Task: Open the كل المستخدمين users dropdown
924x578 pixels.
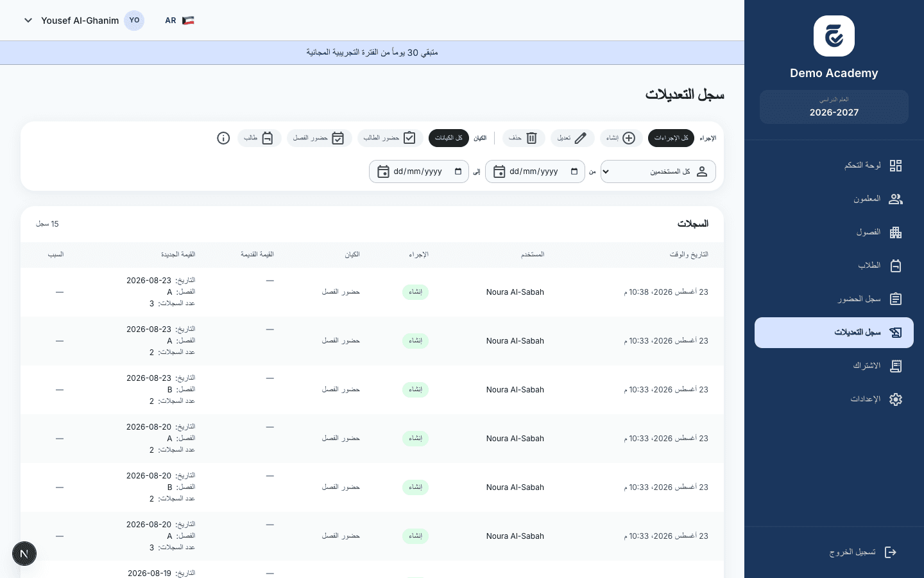Action: (658, 171)
